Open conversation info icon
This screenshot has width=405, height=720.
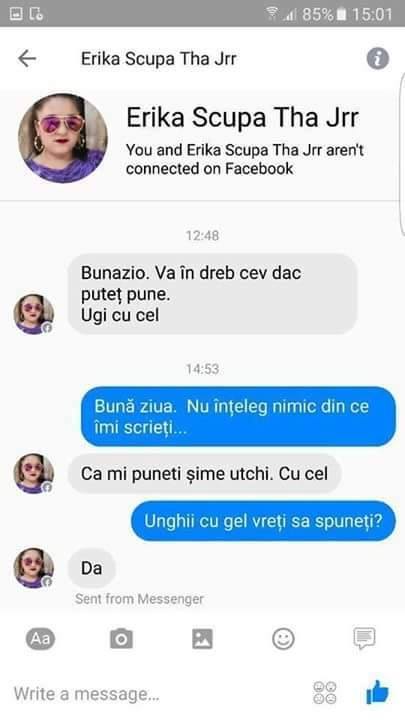coord(377,59)
